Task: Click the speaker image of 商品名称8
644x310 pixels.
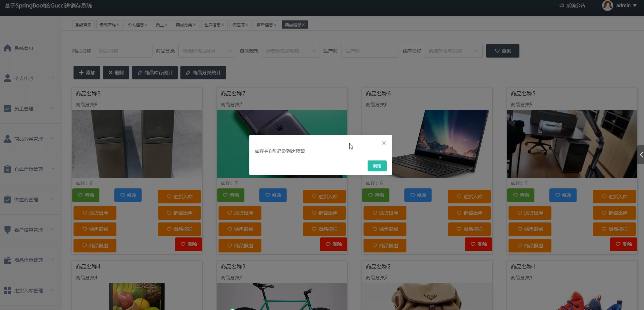Action: 137,143
